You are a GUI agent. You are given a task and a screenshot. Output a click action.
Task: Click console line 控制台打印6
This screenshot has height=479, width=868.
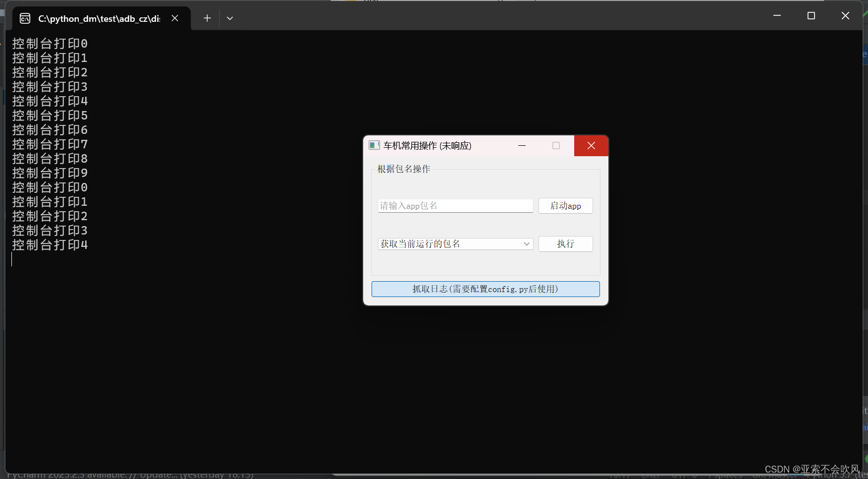50,130
